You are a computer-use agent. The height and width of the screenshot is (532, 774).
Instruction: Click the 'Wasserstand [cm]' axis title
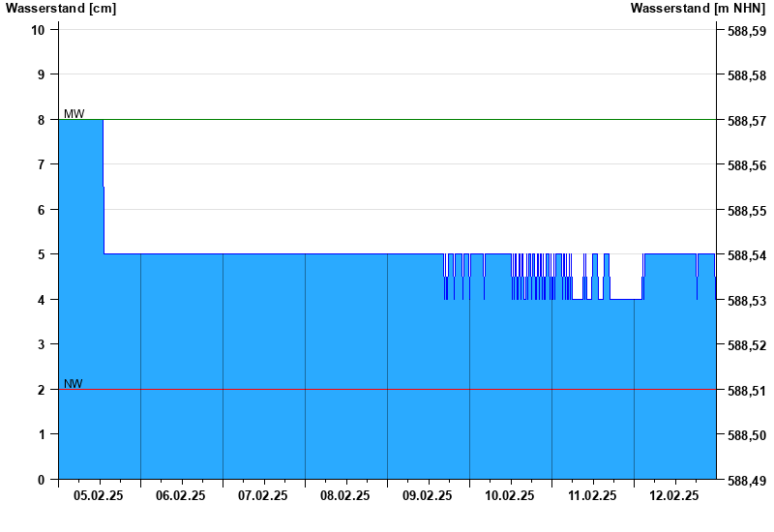pos(61,9)
